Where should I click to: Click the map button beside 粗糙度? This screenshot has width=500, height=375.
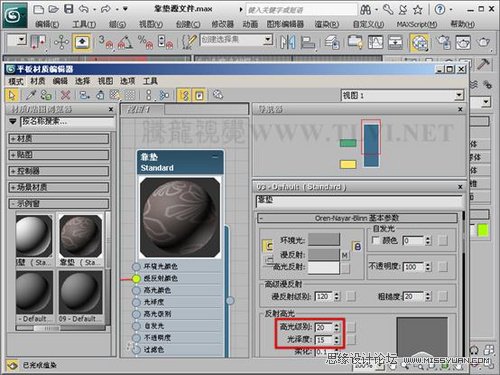(443, 296)
